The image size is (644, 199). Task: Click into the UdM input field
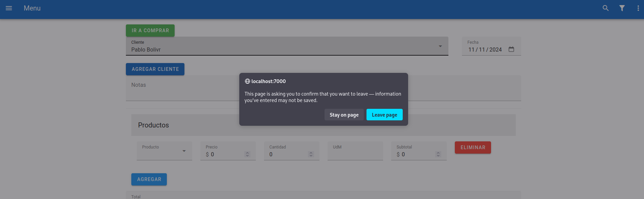pyautogui.click(x=355, y=154)
